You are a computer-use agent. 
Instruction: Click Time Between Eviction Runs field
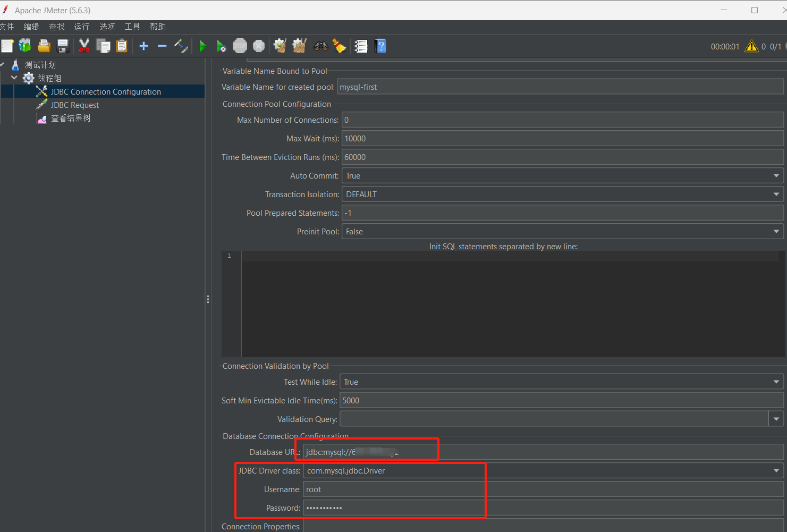(x=562, y=157)
